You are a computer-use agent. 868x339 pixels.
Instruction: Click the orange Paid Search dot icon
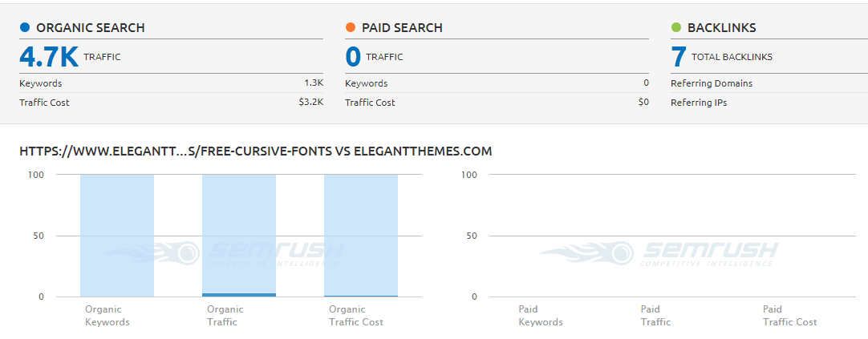click(350, 27)
